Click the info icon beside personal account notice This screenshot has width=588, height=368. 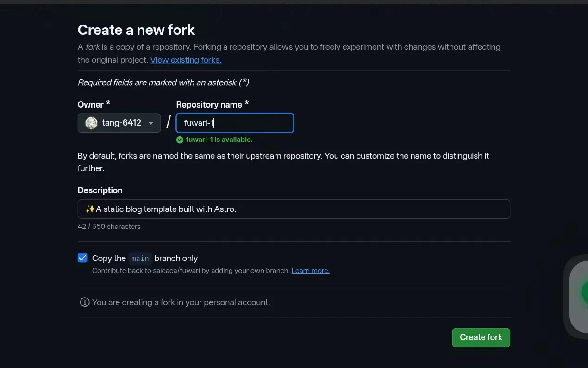point(85,302)
